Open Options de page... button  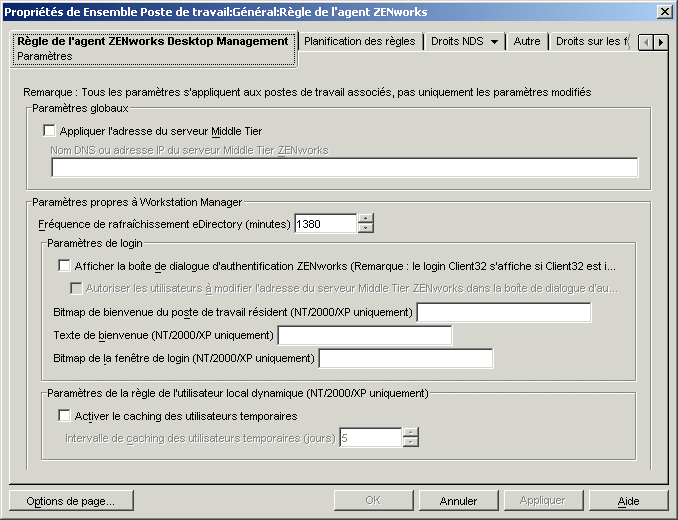click(x=71, y=501)
